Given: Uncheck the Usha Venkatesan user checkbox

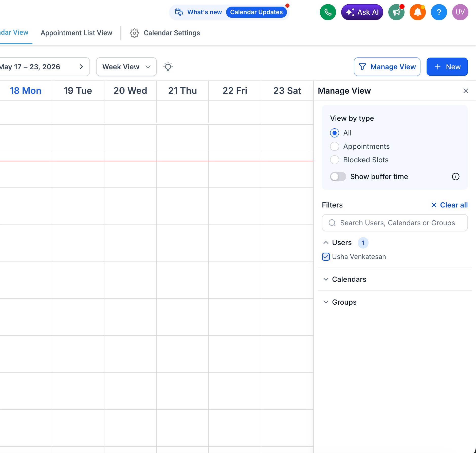Looking at the screenshot, I should pos(326,257).
